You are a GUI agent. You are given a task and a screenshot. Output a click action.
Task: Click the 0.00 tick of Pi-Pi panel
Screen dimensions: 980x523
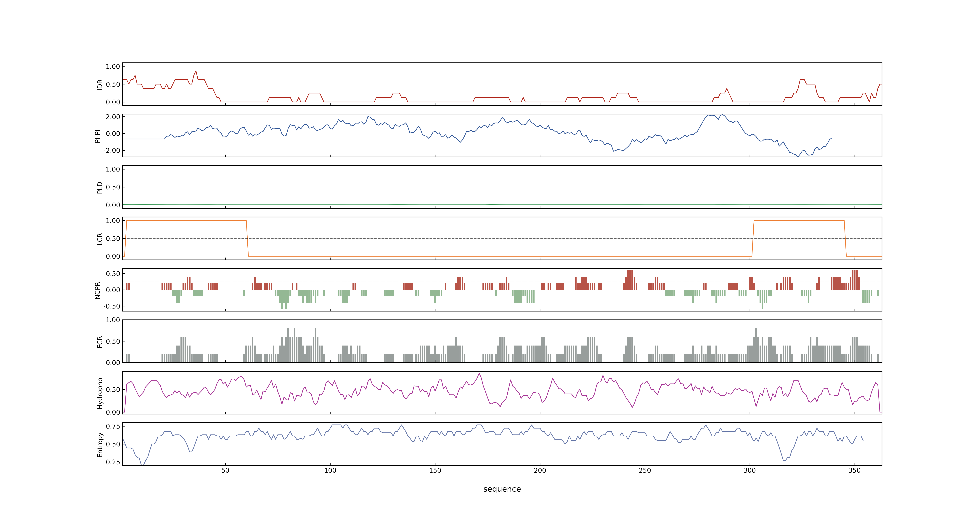(113, 134)
